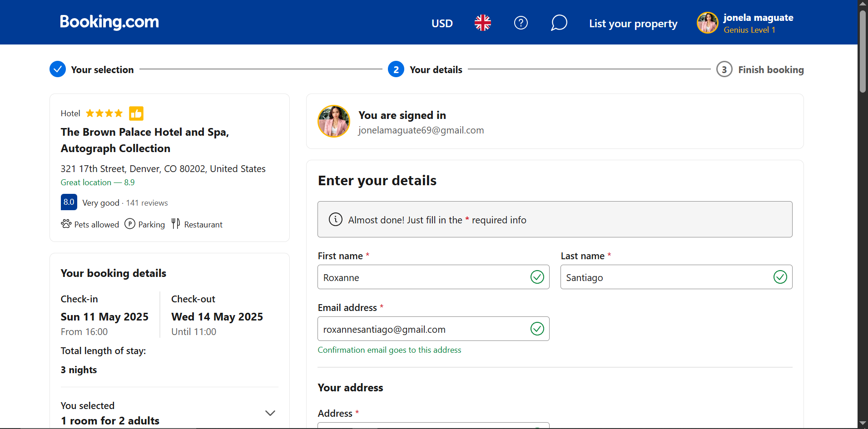Click First name green validation checkmark
Viewport: 868px width, 429px height.
point(537,277)
